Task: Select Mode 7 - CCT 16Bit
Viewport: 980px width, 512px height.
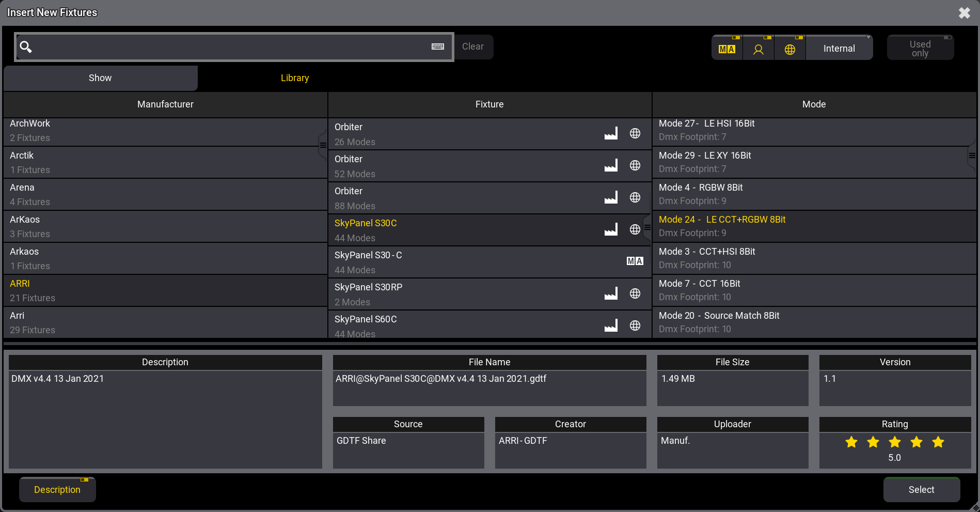Action: [x=814, y=290]
